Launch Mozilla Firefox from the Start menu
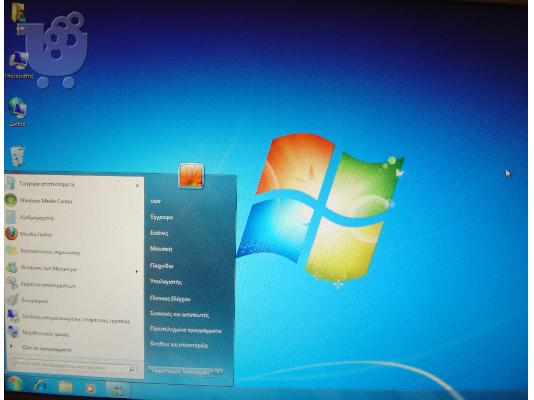This screenshot has height=400, width=534. click(36, 234)
